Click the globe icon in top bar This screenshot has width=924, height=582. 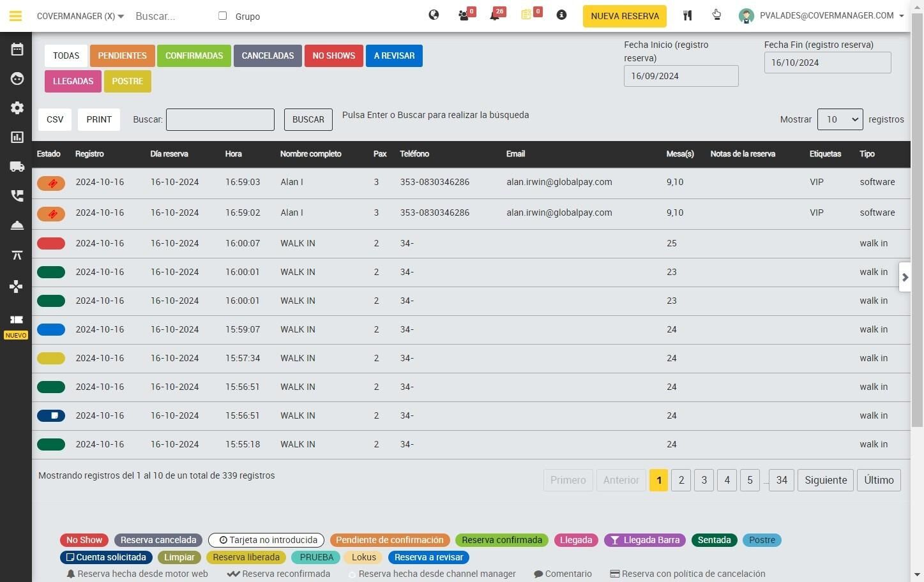(434, 15)
